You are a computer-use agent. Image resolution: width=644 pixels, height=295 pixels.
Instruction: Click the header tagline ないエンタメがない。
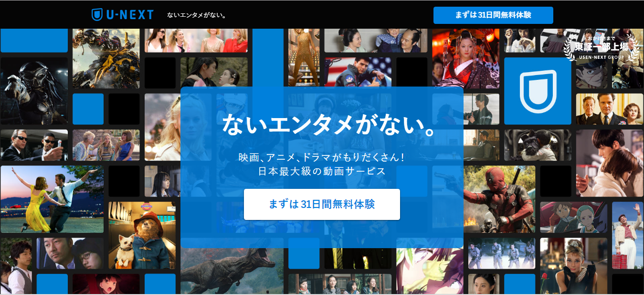click(x=197, y=15)
